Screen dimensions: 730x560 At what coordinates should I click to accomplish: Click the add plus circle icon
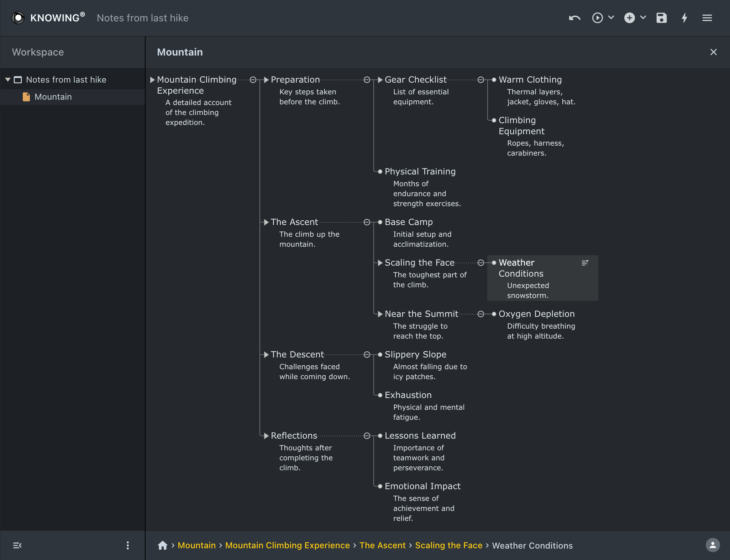[x=629, y=18]
